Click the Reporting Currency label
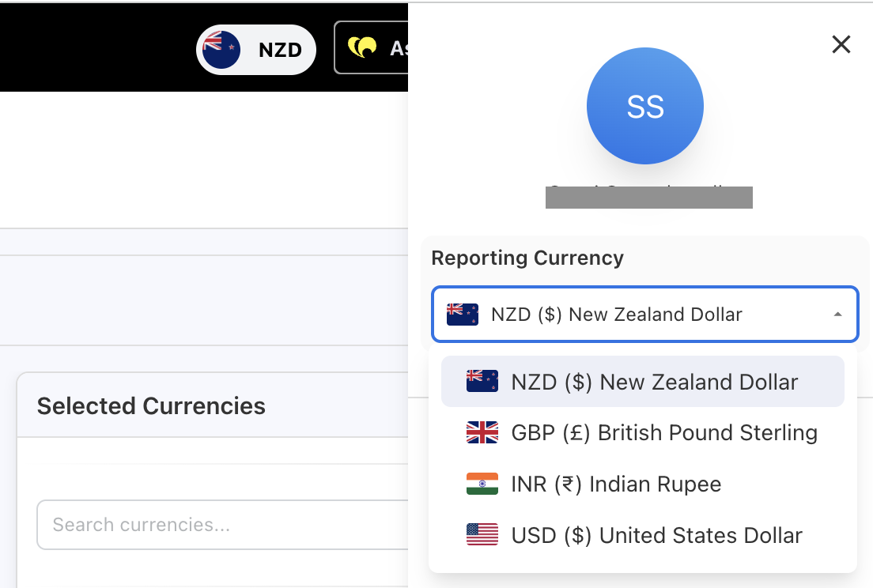The height and width of the screenshot is (588, 873). (x=527, y=258)
